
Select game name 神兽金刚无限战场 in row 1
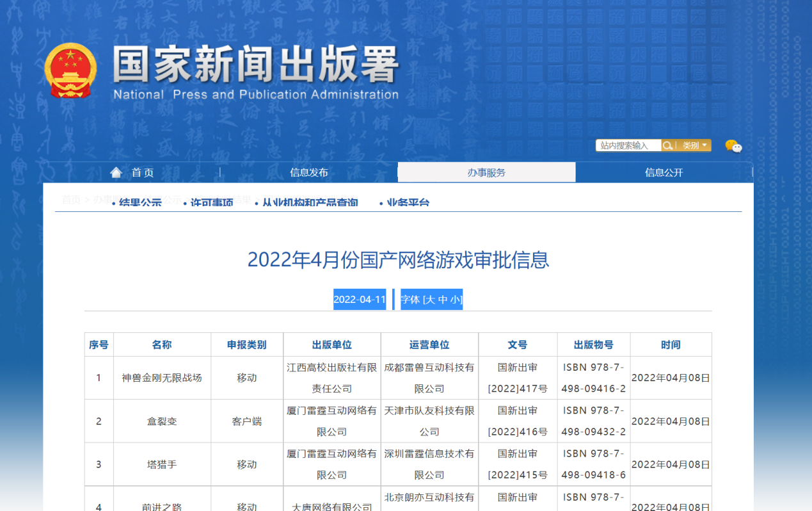point(163,378)
